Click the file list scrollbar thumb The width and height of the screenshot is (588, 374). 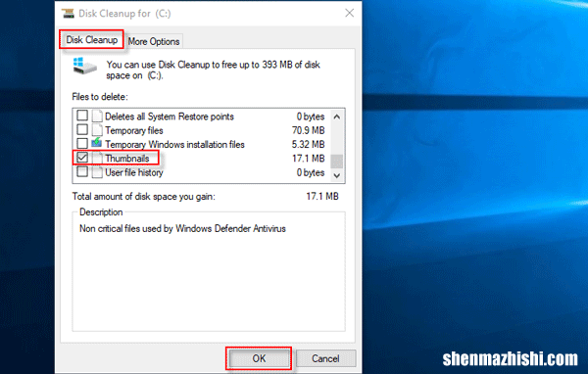(x=337, y=162)
